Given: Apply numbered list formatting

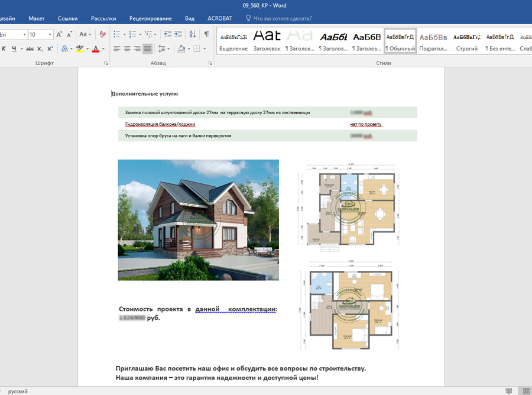Looking at the screenshot, I should (132, 34).
